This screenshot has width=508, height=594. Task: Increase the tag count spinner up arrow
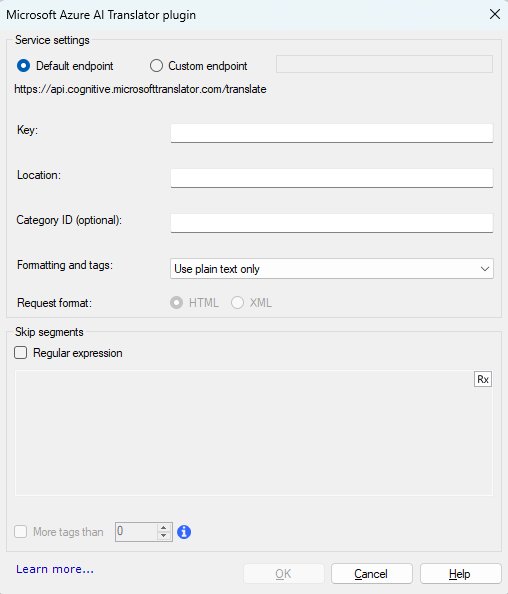164,527
